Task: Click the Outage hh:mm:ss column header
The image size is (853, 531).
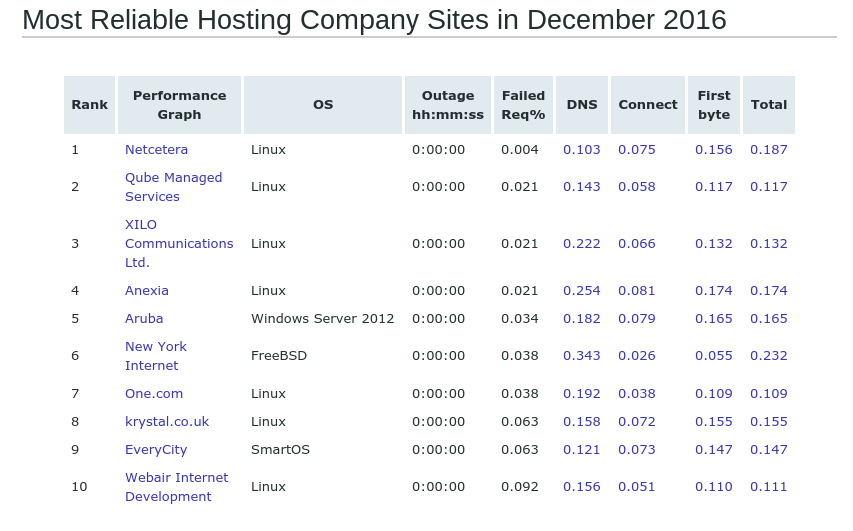Action: (448, 105)
